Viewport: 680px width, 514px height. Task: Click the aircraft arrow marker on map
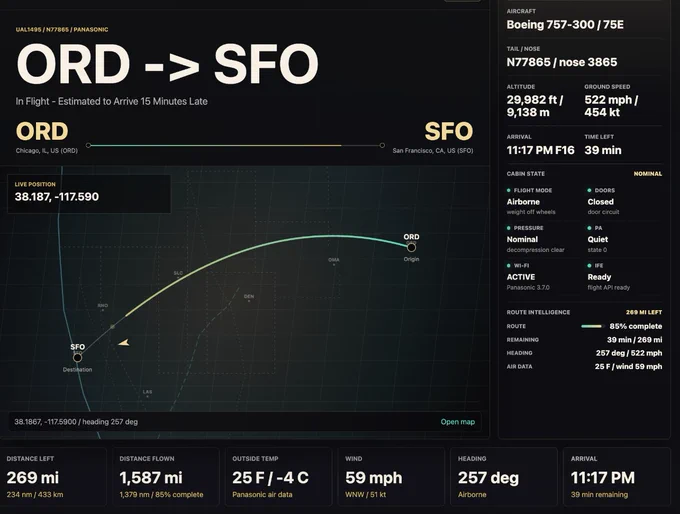(x=124, y=343)
